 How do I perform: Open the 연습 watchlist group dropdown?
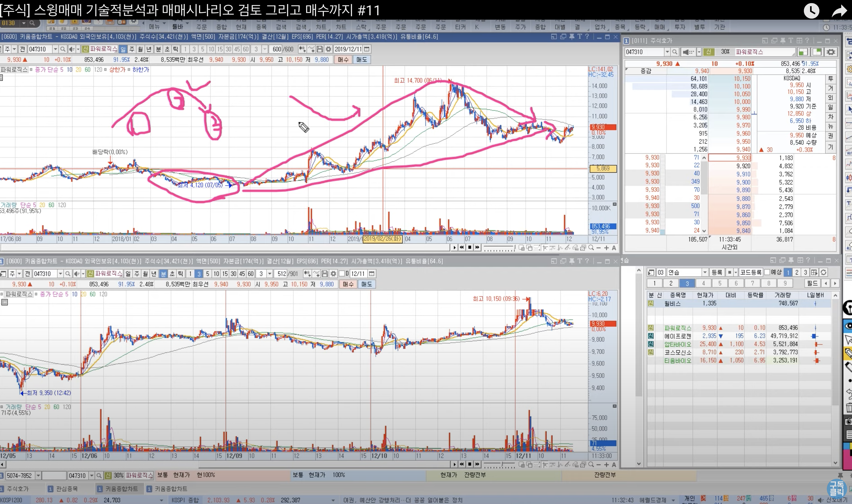[705, 272]
